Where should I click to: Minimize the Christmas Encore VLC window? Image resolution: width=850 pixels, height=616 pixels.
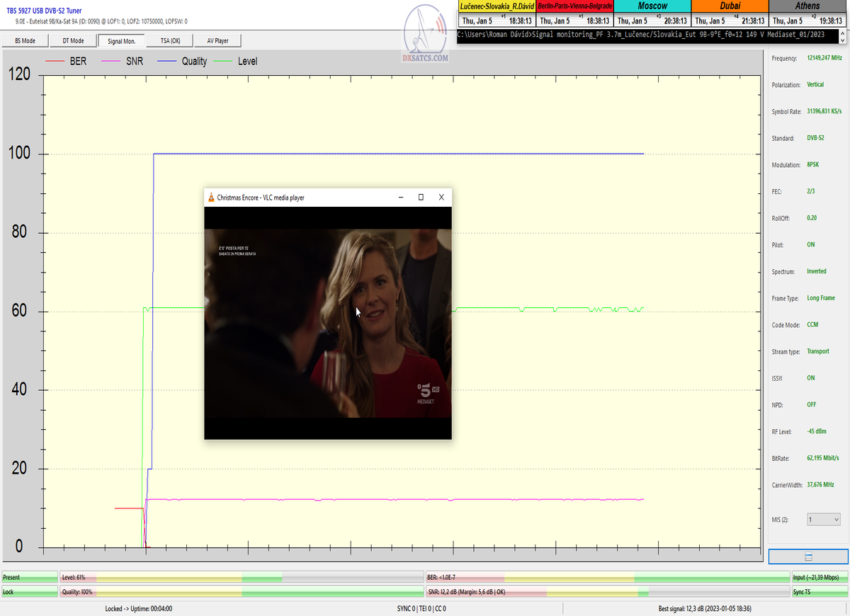click(400, 198)
